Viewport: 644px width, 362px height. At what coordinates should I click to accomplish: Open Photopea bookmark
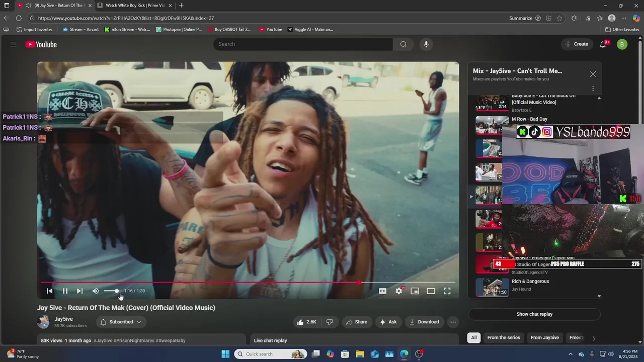179,30
